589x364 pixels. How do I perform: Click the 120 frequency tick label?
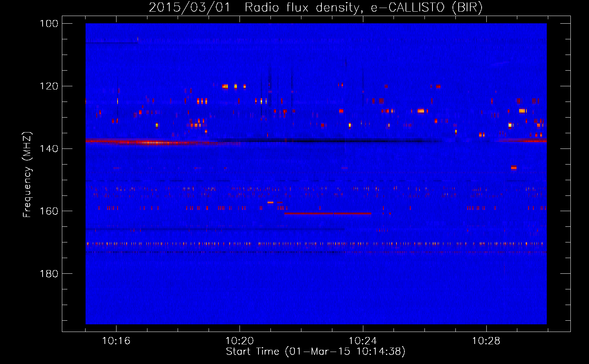point(49,86)
